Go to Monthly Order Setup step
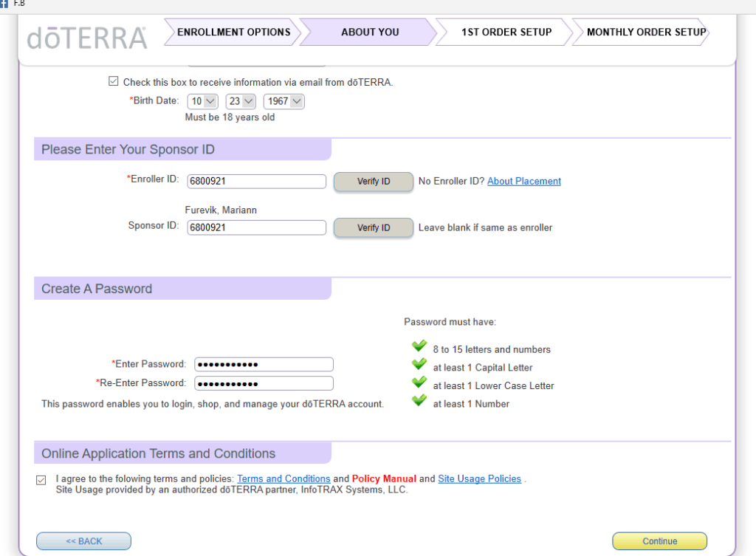The width and height of the screenshot is (756, 556). pos(642,32)
